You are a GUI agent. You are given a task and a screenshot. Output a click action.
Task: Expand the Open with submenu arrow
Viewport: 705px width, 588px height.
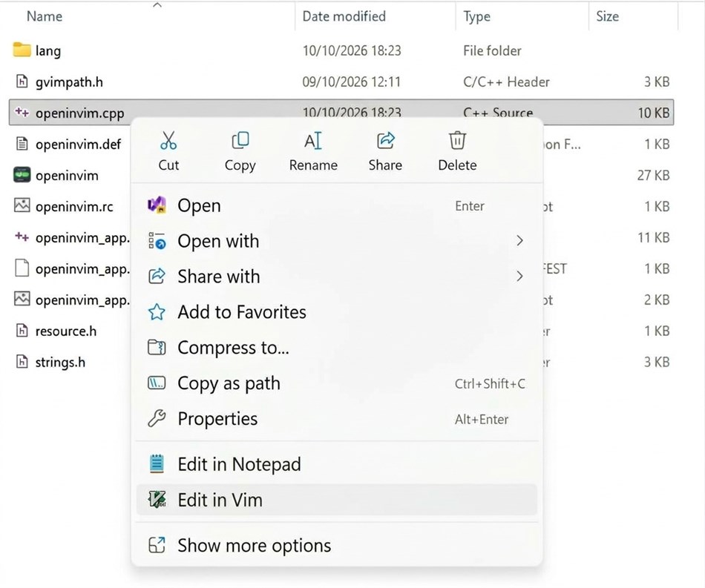pyautogui.click(x=519, y=241)
